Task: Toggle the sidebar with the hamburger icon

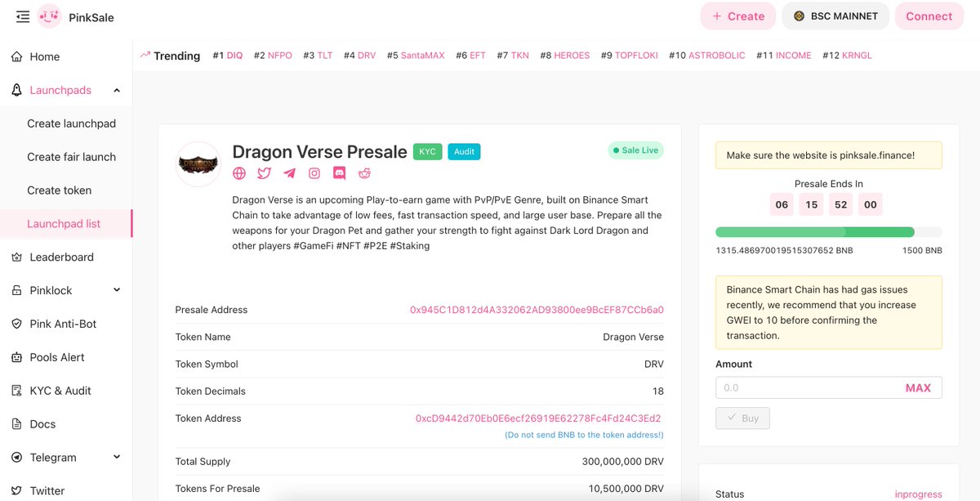Action: [22, 16]
